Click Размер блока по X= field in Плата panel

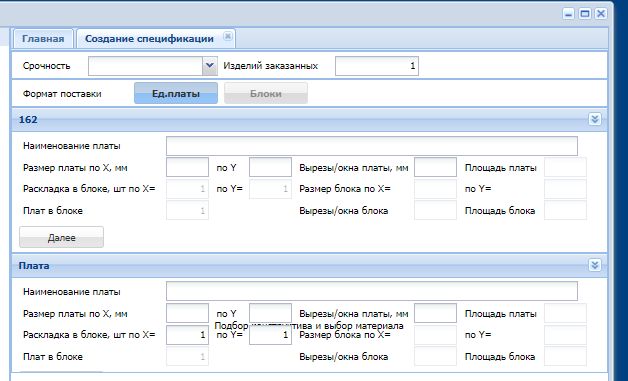435,335
